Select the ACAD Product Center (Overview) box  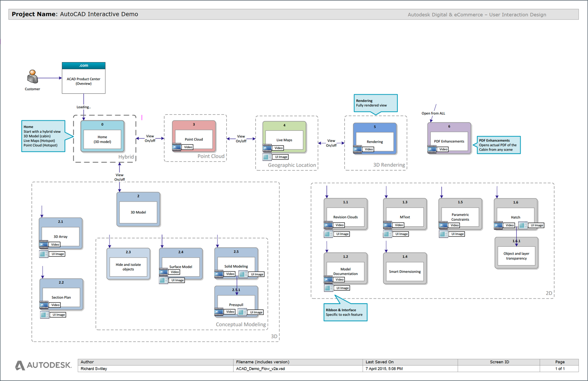[84, 78]
